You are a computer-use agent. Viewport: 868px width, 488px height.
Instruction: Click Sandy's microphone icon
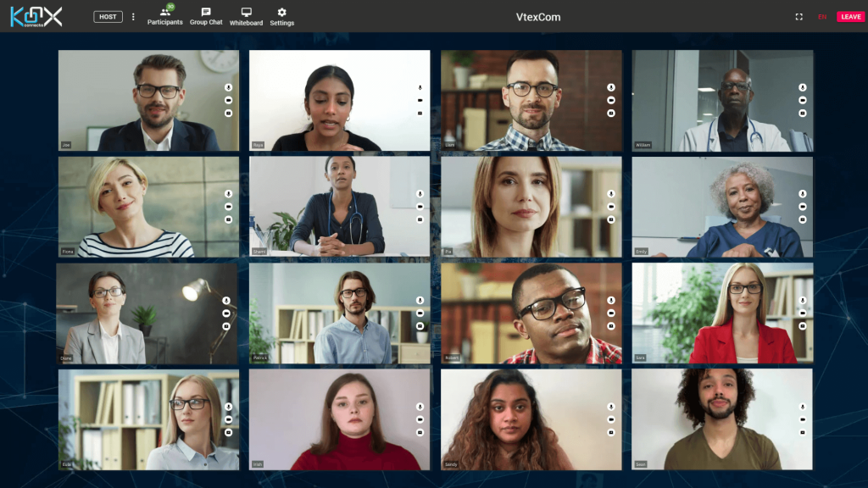click(x=610, y=407)
